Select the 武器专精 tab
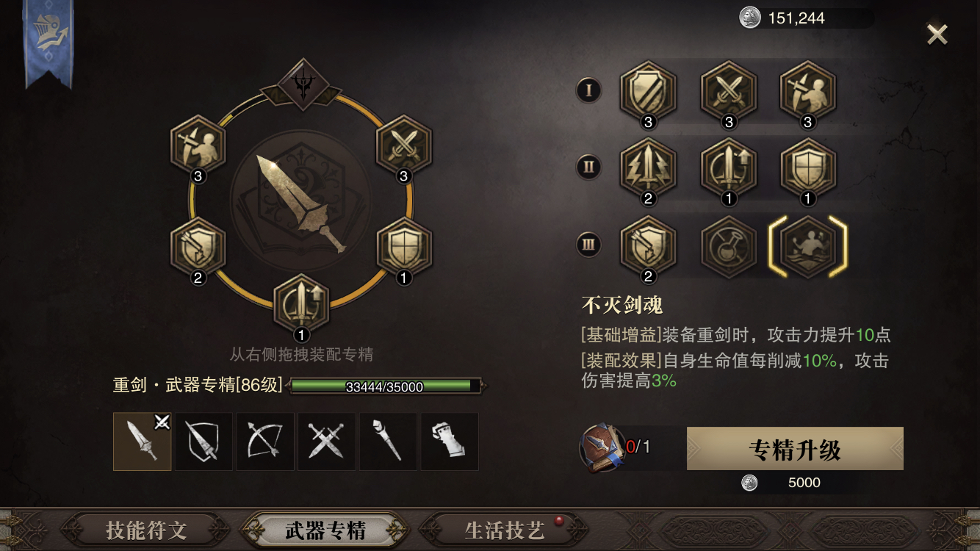 pyautogui.click(x=325, y=530)
